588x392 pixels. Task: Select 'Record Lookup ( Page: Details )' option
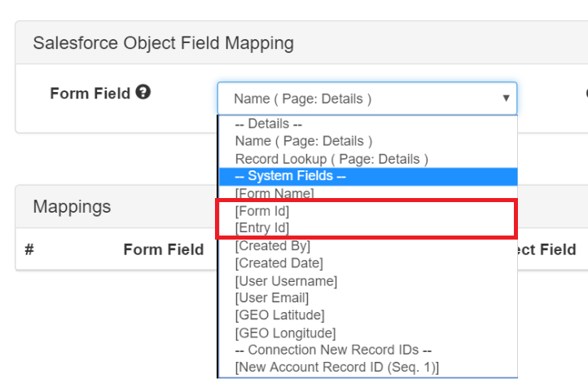coord(367,159)
